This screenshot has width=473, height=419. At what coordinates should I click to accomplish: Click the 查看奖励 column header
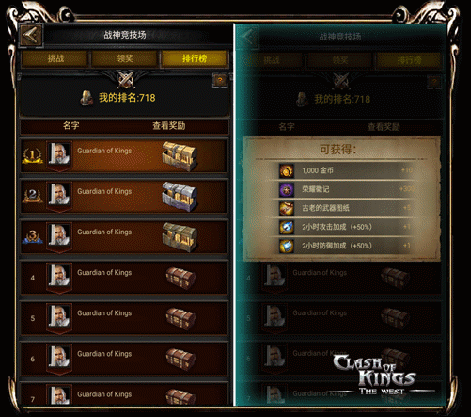pos(169,126)
